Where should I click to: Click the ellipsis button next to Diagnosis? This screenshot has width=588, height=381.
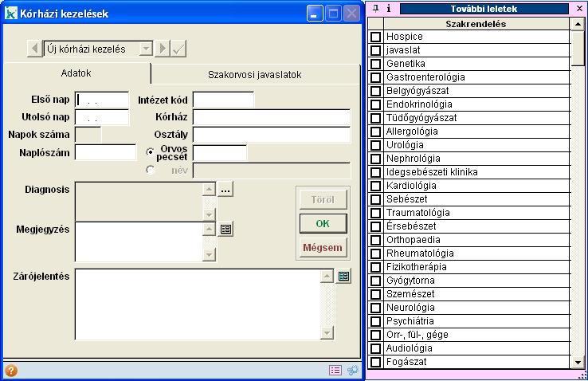pyautogui.click(x=225, y=190)
